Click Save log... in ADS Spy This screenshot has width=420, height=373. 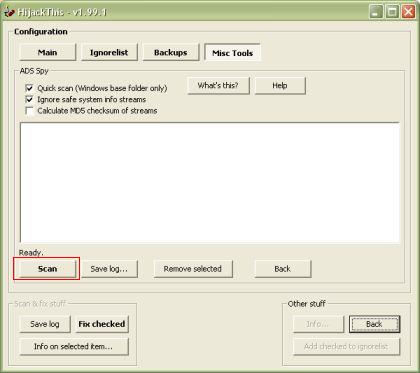109,269
